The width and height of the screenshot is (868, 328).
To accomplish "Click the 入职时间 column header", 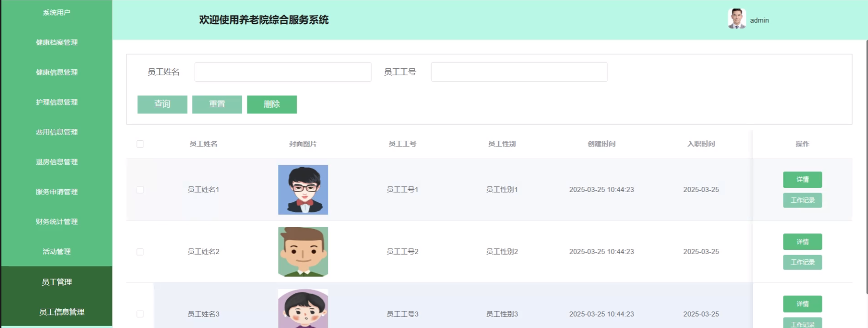I will [701, 144].
